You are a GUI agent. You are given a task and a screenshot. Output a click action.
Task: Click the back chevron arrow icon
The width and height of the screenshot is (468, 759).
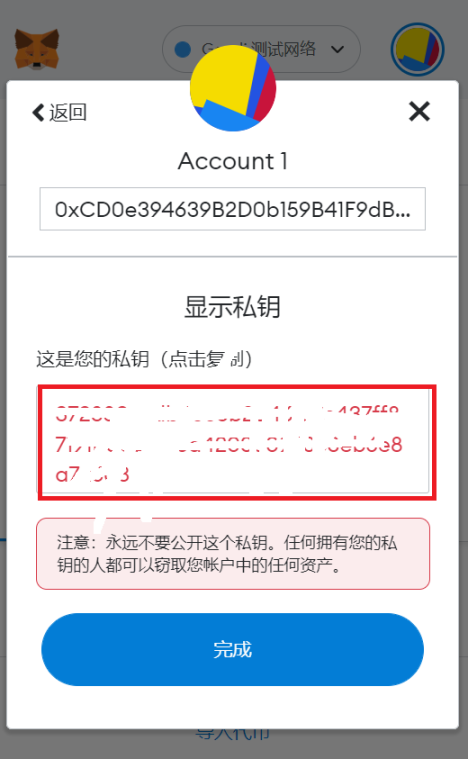[38, 112]
